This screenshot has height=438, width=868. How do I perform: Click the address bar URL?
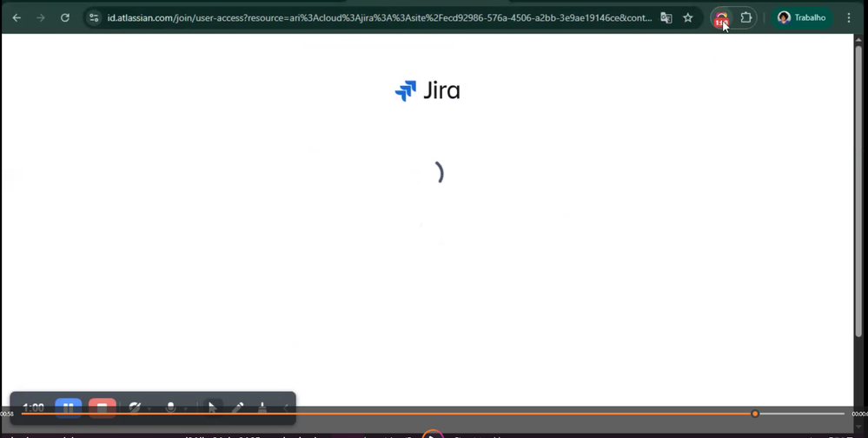(x=378, y=17)
